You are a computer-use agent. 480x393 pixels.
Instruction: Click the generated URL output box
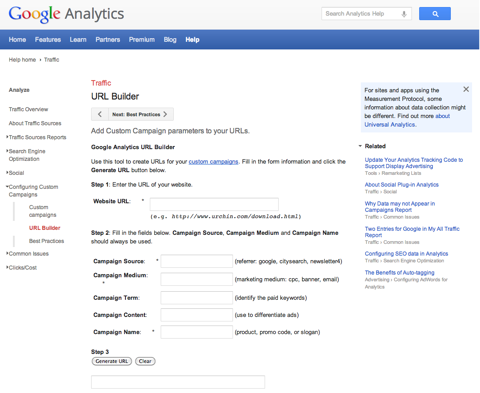point(178,382)
